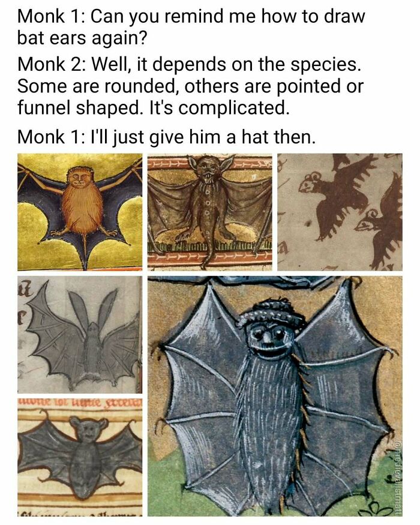Click the text 'bat ears again?'

point(82,38)
